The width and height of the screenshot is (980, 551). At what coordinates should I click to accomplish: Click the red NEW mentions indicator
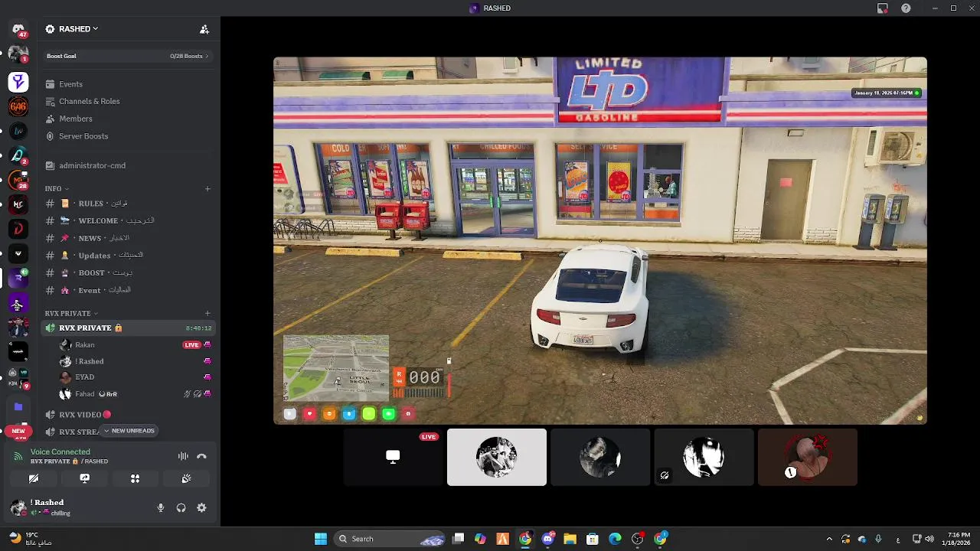click(18, 431)
